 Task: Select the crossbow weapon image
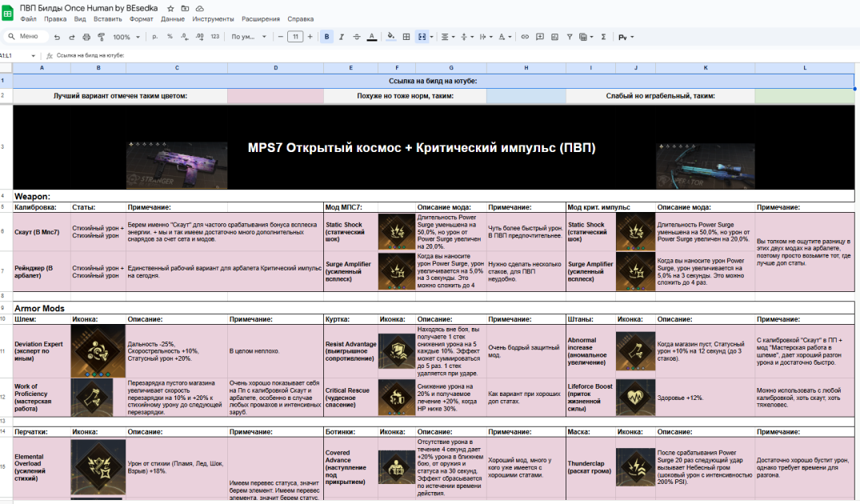point(706,166)
